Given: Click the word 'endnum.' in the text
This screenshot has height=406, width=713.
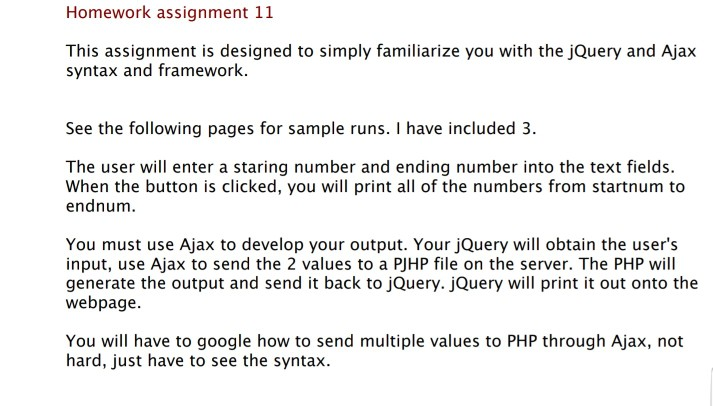Looking at the screenshot, I should [101, 206].
